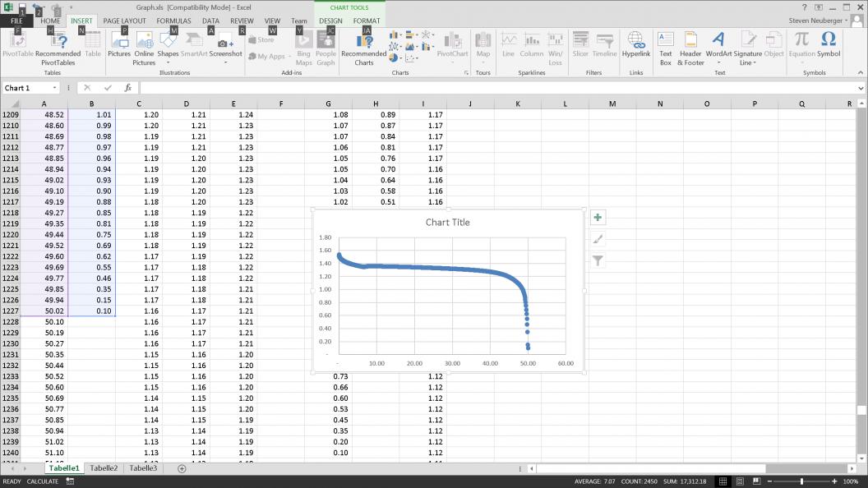The width and height of the screenshot is (868, 488).
Task: Switch to Normal view in status bar
Action: (723, 481)
